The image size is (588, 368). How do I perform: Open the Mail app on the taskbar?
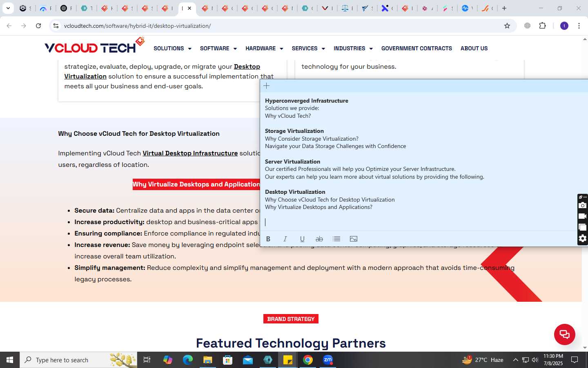(247, 360)
